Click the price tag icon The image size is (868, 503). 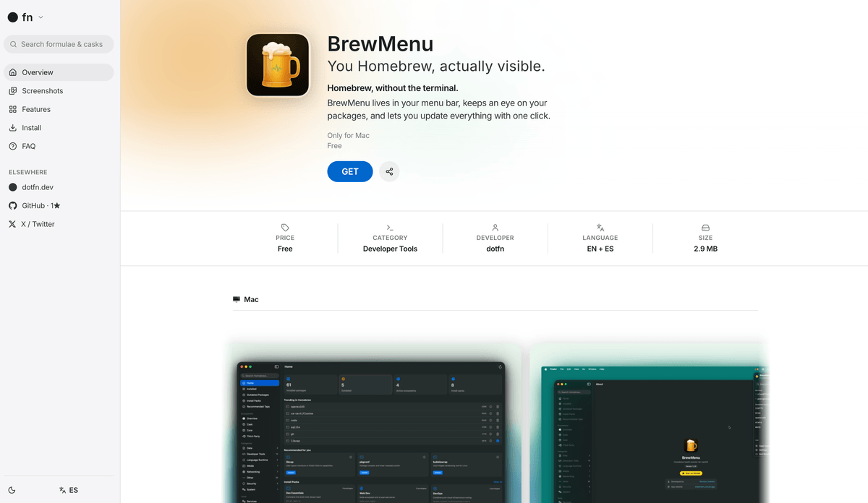tap(285, 227)
